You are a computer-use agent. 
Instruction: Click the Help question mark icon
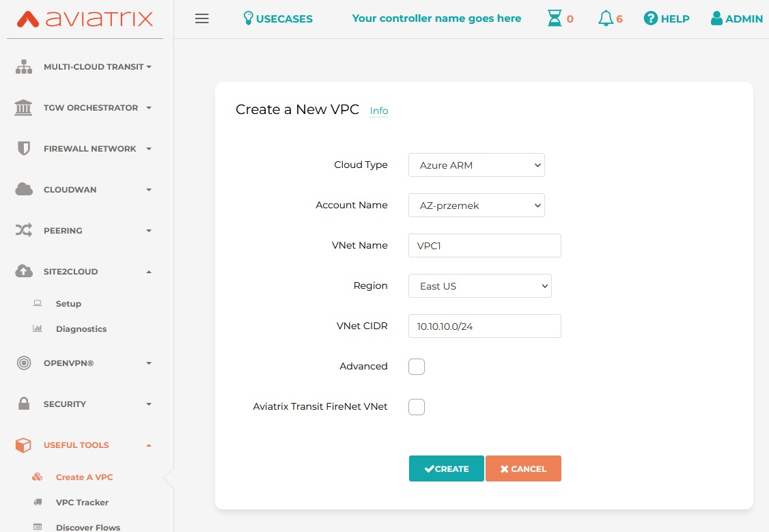pos(650,18)
